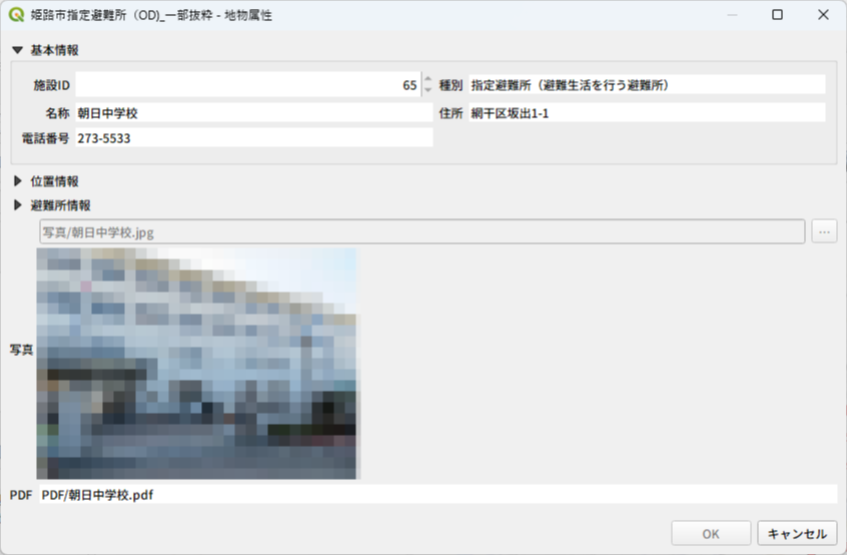Close the 地物属性 dialog window
The image size is (847, 555).
click(x=823, y=16)
